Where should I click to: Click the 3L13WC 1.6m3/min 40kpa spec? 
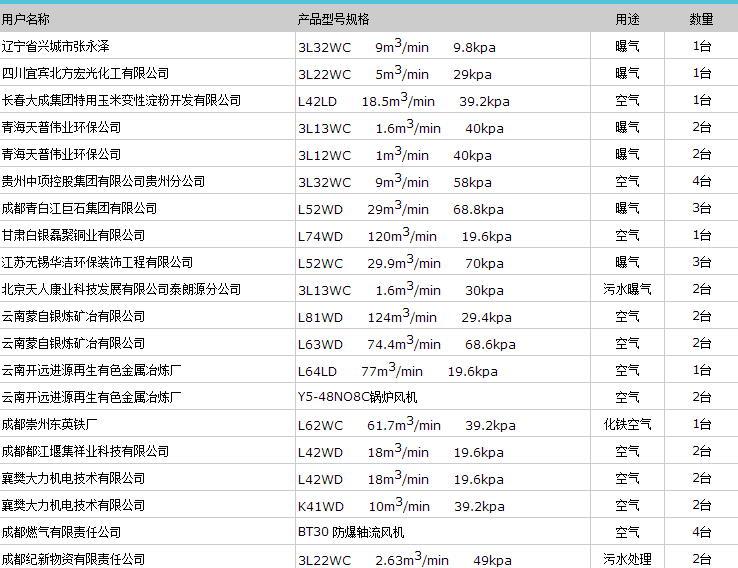click(x=401, y=128)
